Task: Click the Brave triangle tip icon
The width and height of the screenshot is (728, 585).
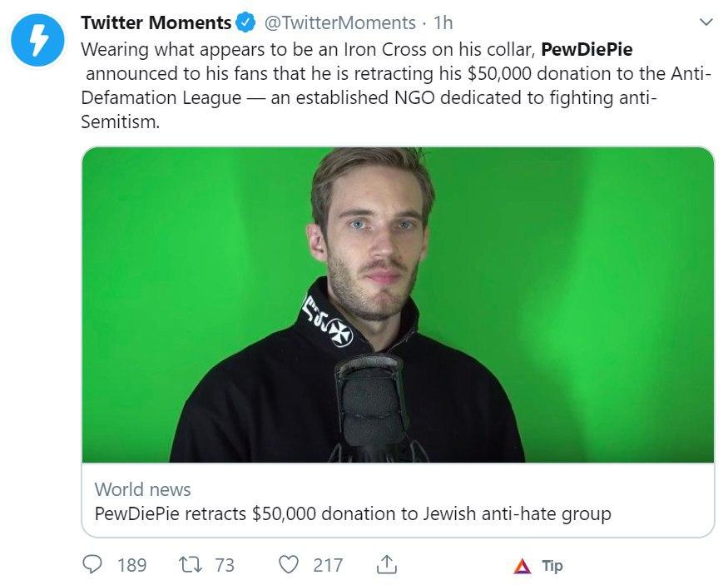Action: tap(522, 566)
